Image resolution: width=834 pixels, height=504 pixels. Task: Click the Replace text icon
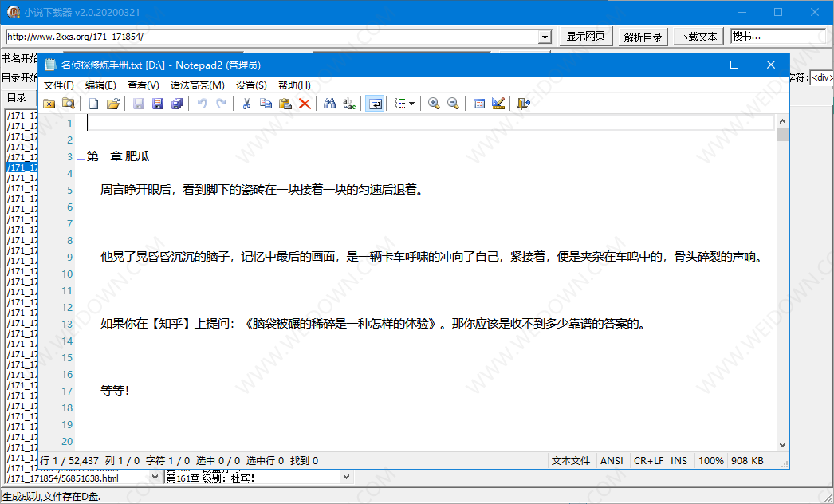(349, 104)
